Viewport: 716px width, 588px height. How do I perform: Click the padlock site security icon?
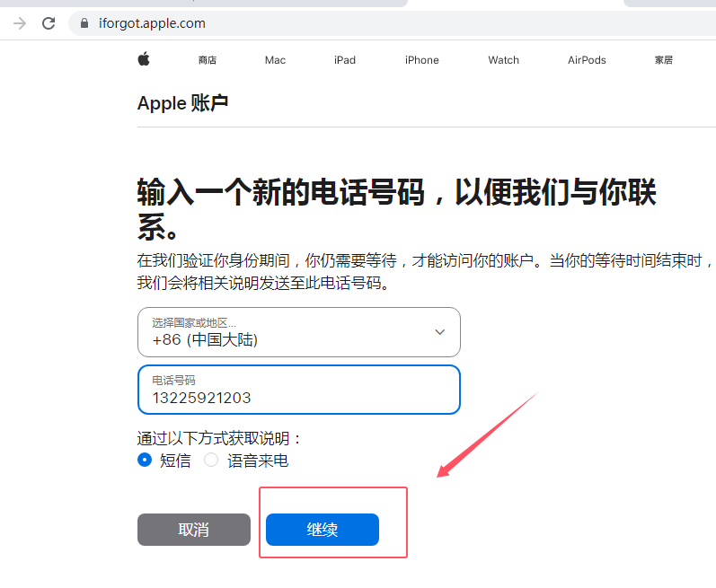pos(84,23)
